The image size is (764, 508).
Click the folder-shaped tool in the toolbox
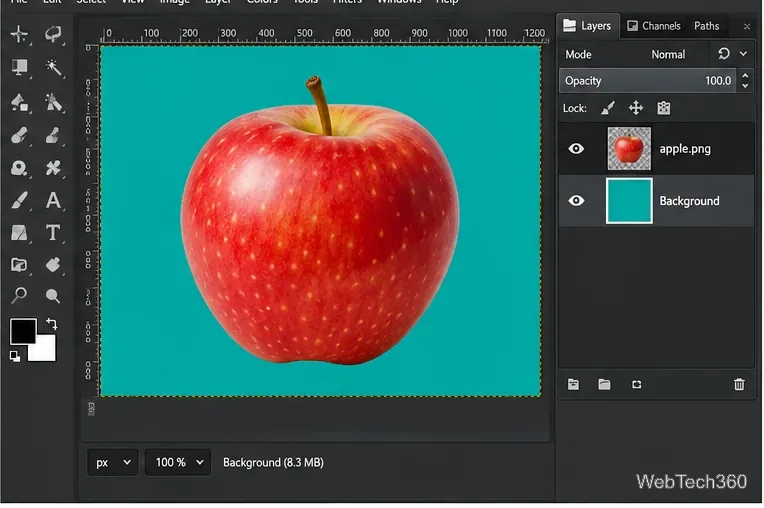19,265
